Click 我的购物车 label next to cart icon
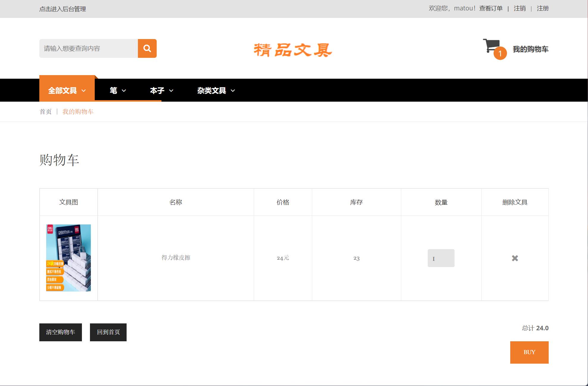This screenshot has height=386, width=588. pos(530,50)
